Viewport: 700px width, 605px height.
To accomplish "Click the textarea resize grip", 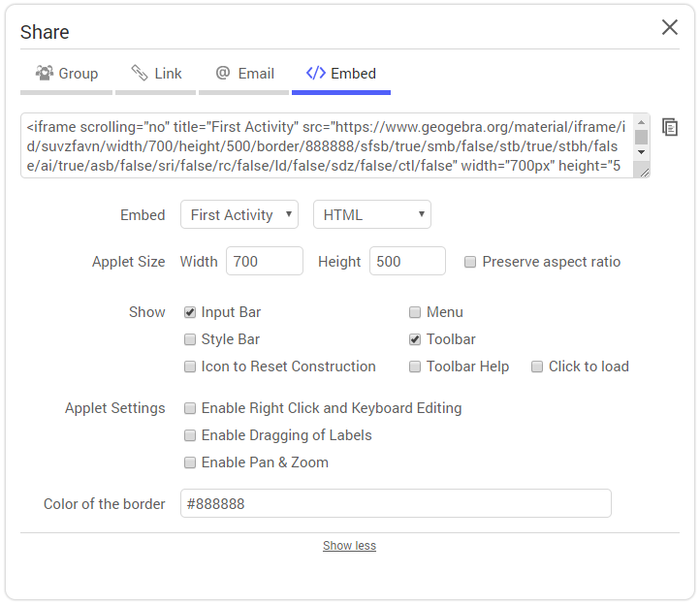I will (644, 173).
